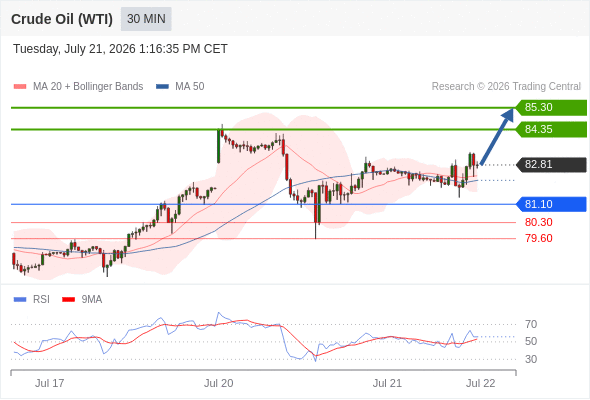590x400 pixels.
Task: Click the 84.35 green resistance label
Action: click(551, 129)
